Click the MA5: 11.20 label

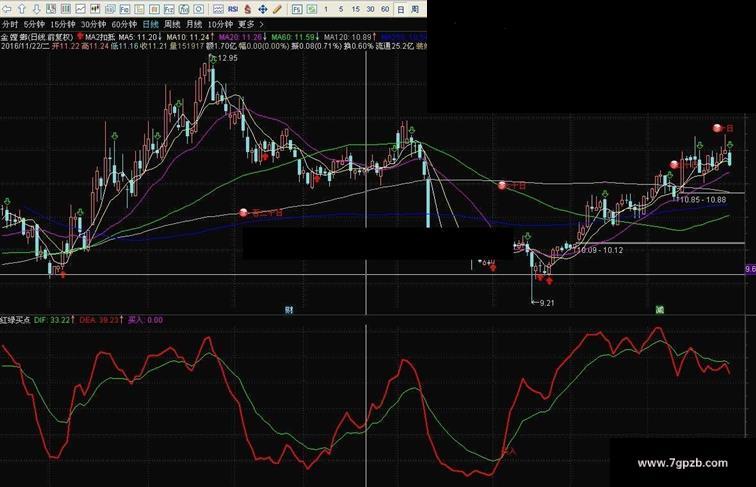coord(137,37)
